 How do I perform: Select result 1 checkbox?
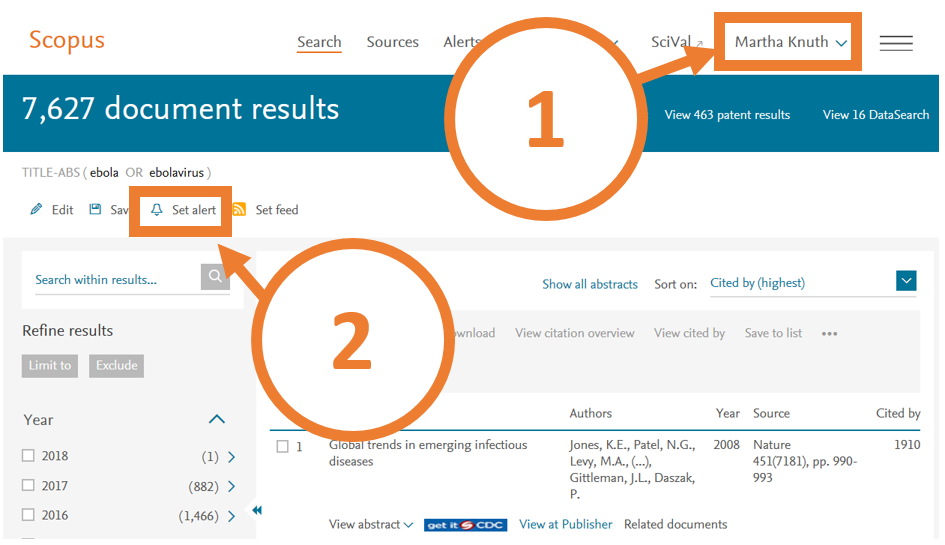pos(283,446)
